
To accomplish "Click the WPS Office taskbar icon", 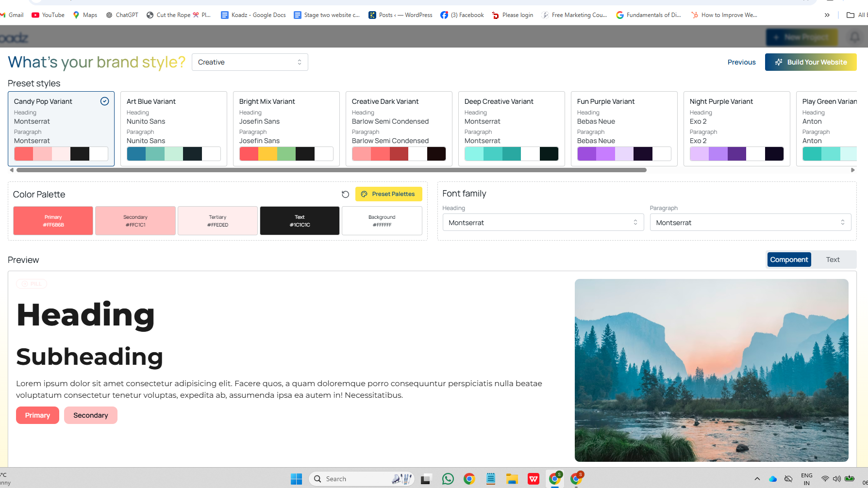I will pos(533,479).
